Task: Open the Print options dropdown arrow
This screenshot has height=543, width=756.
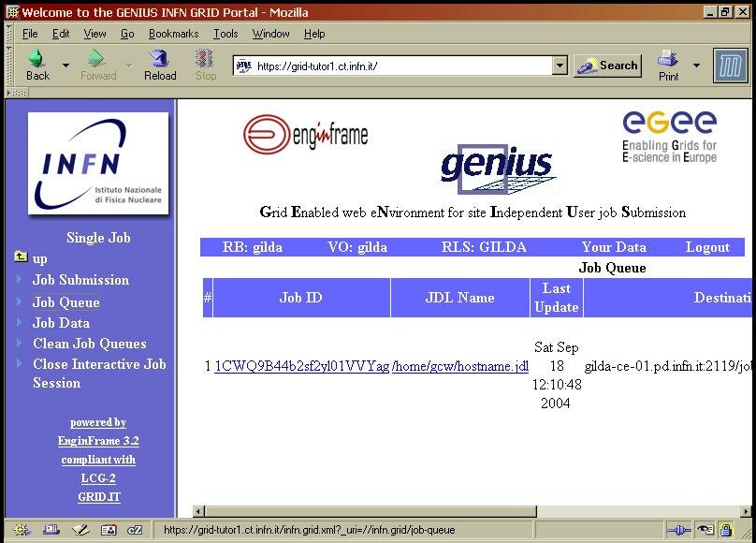Action: [696, 65]
